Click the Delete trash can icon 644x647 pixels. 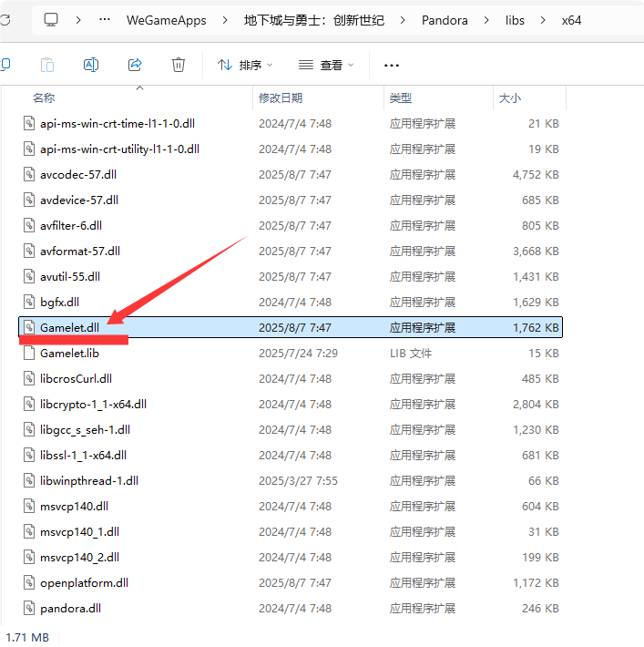click(x=179, y=65)
